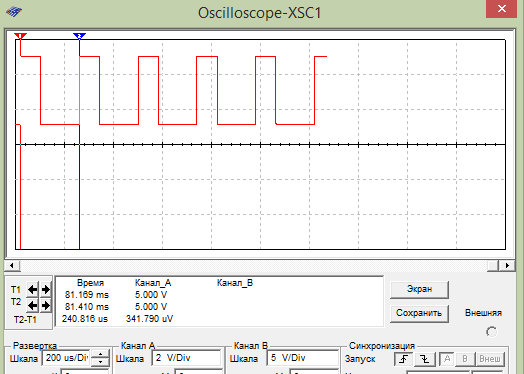
Task: Click the T2-T1 time value 240.816 us
Action: pyautogui.click(x=85, y=319)
